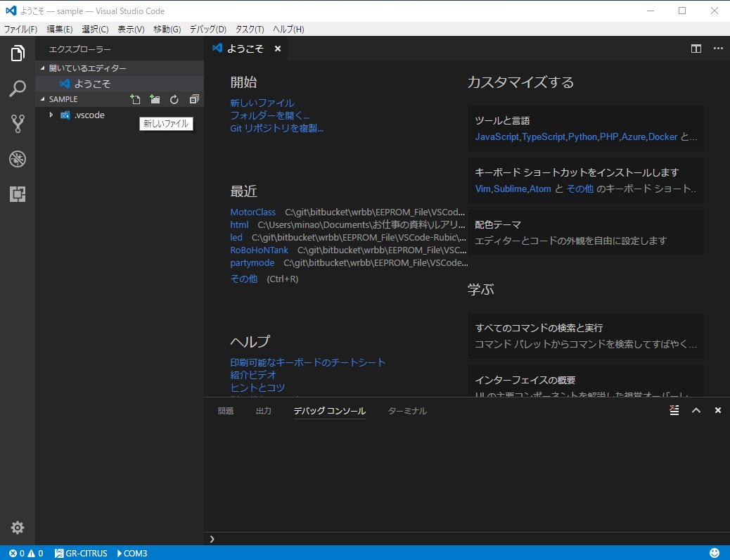Screen dimensions: 730x560
Task: Create a new file in SAMPLE folder
Action: click(135, 99)
